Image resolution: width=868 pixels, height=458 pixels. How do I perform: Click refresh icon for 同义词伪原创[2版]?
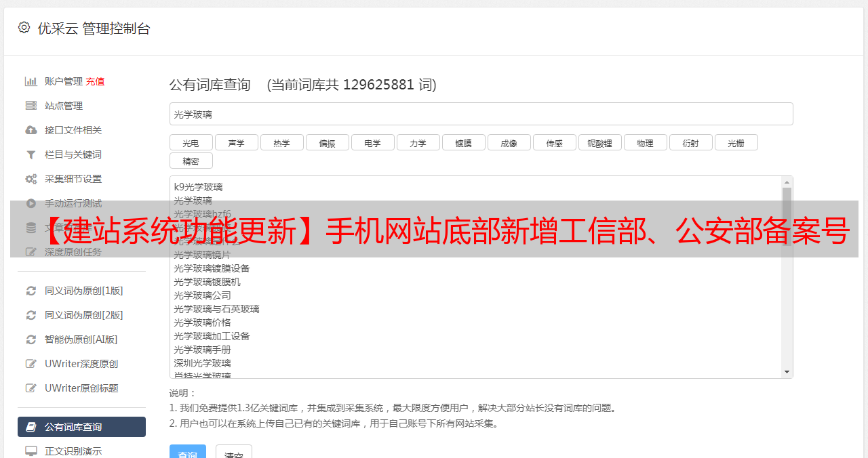click(x=31, y=315)
